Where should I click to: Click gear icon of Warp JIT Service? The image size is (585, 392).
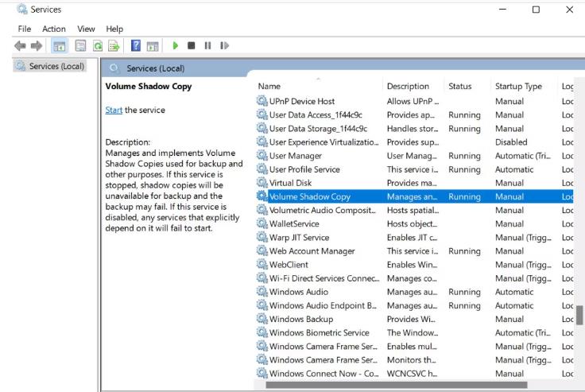[262, 237]
